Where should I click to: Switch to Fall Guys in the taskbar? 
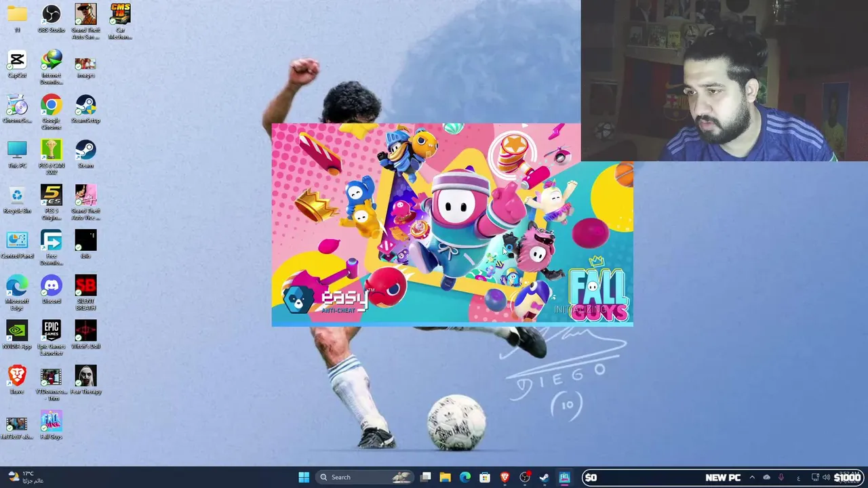564,477
